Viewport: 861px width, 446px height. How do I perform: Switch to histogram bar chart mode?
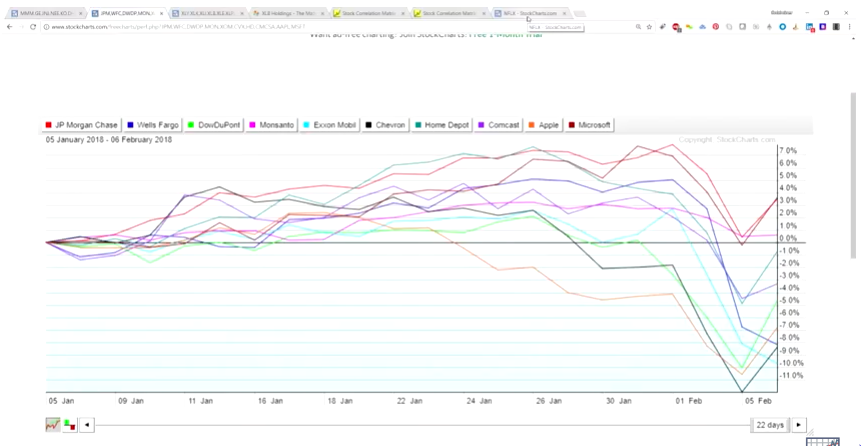(x=69, y=425)
